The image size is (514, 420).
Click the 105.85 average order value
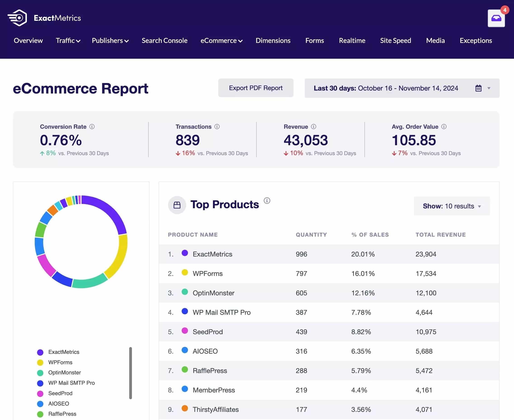[x=414, y=140]
